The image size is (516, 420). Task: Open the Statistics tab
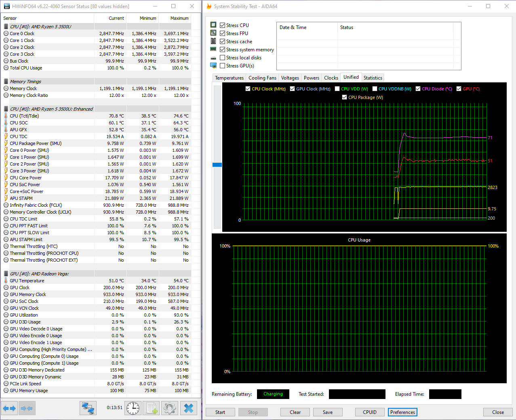pos(373,78)
